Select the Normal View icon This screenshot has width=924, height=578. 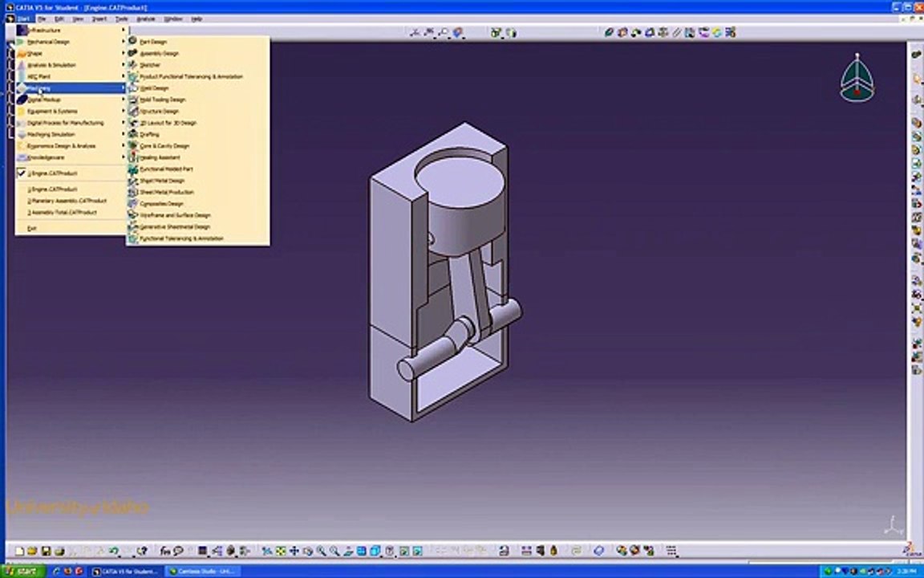pyautogui.click(x=348, y=551)
